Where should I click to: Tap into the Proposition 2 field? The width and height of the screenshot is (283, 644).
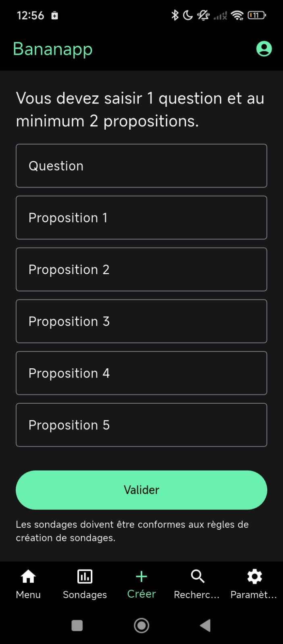[141, 270]
